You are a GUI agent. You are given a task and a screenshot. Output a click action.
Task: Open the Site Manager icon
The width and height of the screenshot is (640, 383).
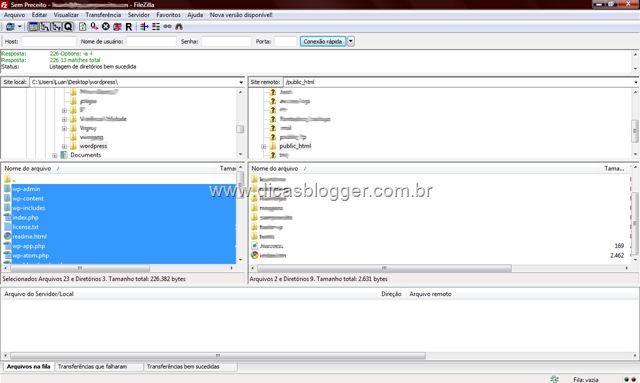[x=10, y=27]
